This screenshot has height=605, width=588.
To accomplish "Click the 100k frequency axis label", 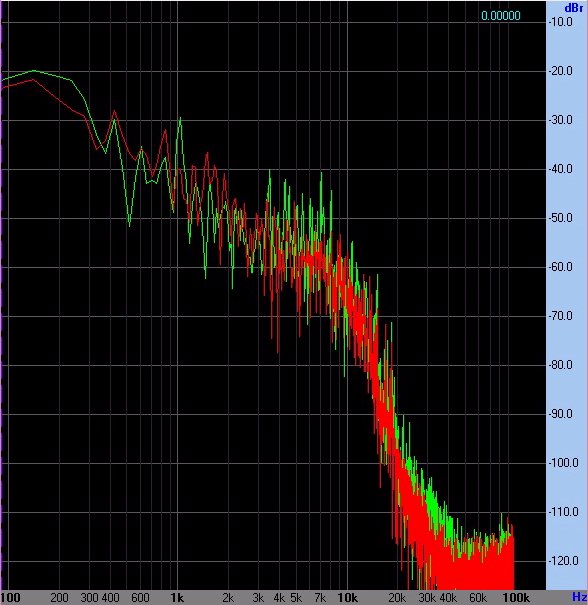I will (x=516, y=598).
